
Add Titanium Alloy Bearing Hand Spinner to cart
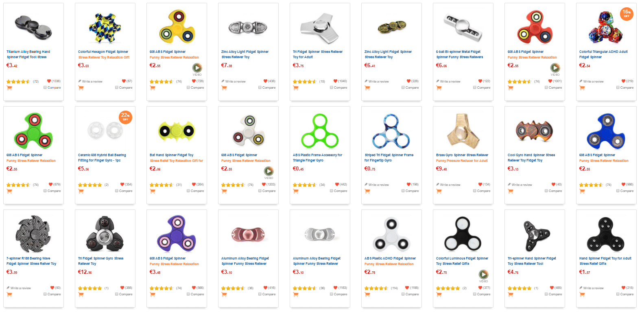point(9,88)
